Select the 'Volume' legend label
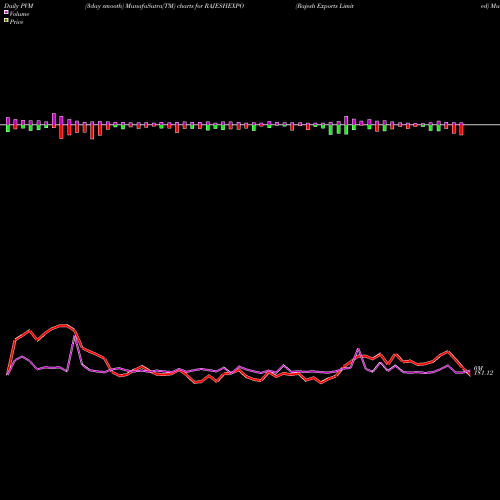 pyautogui.click(x=19, y=14)
